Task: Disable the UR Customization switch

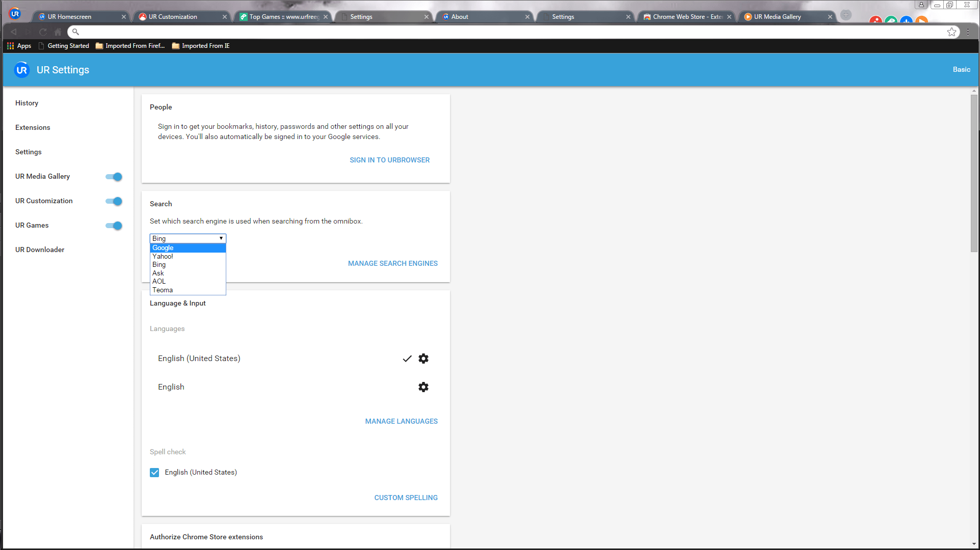Action: (114, 201)
